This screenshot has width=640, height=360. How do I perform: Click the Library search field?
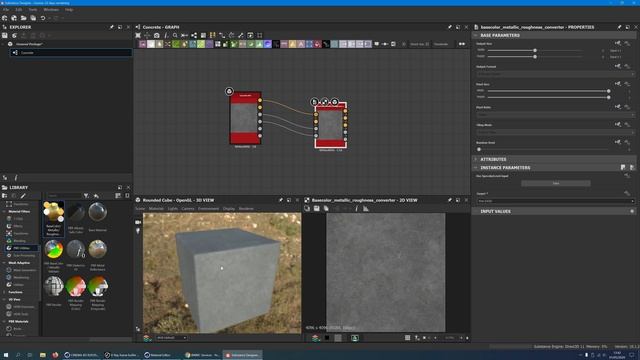click(x=64, y=196)
